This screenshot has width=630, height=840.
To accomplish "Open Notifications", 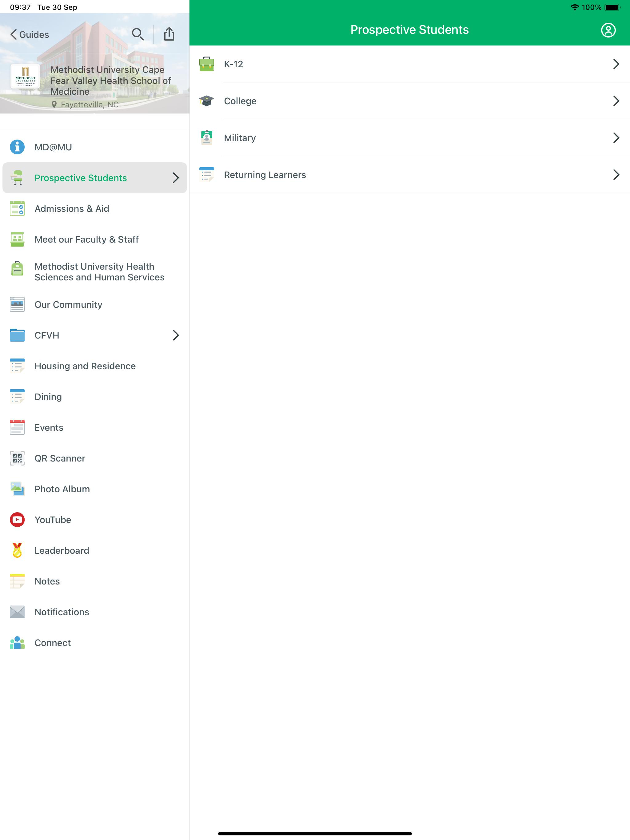I will 95,612.
